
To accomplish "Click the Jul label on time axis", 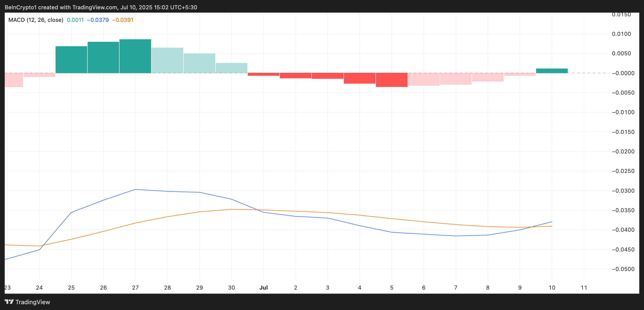I will (x=263, y=287).
